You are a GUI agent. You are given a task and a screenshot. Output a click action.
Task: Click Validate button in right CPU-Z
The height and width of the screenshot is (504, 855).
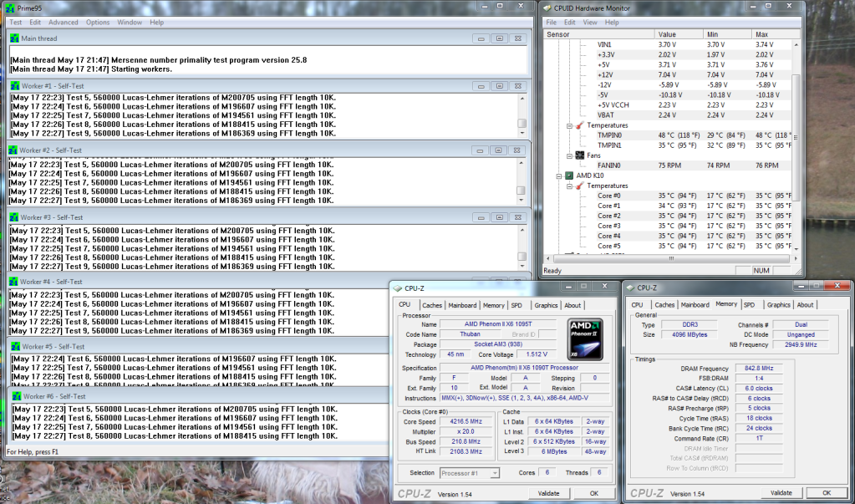click(781, 492)
